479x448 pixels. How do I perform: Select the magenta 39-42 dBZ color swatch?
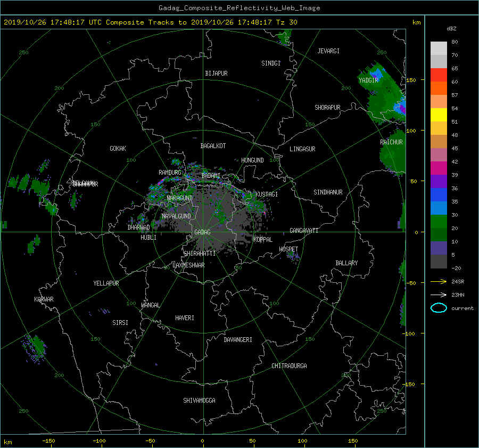coord(439,168)
